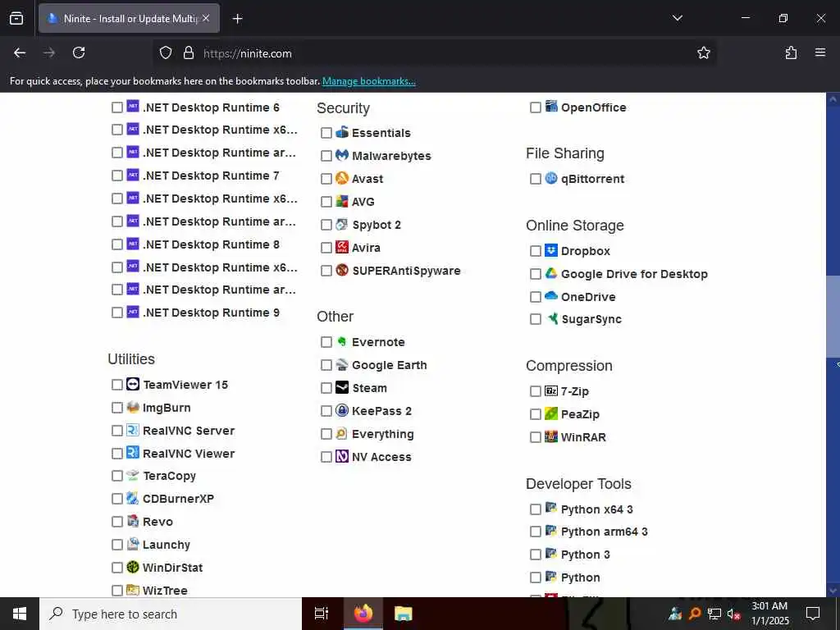Click the Evernote elephant icon
This screenshot has width=840, height=630.
(x=342, y=341)
